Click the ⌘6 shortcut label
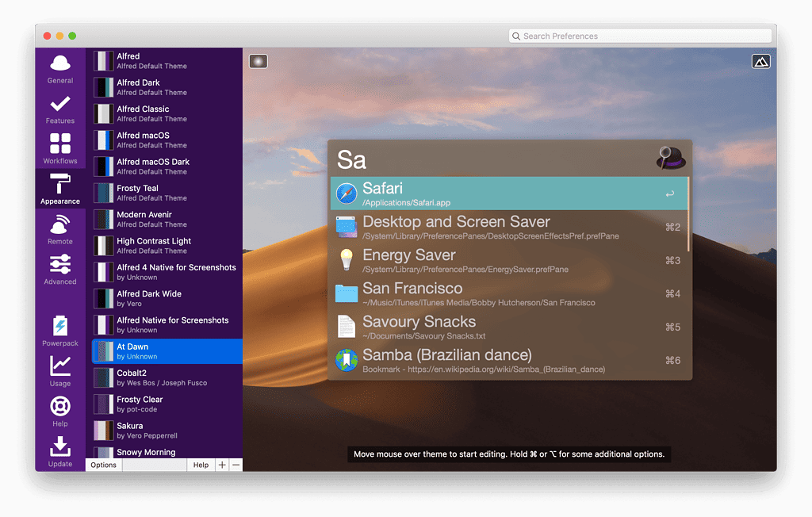The image size is (812, 517). tap(672, 360)
